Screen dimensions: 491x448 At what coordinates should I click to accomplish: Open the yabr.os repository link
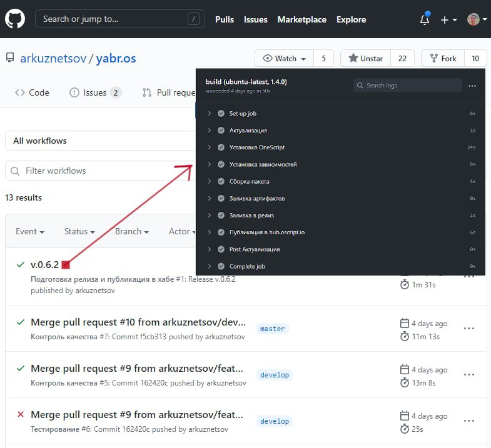[x=116, y=58]
